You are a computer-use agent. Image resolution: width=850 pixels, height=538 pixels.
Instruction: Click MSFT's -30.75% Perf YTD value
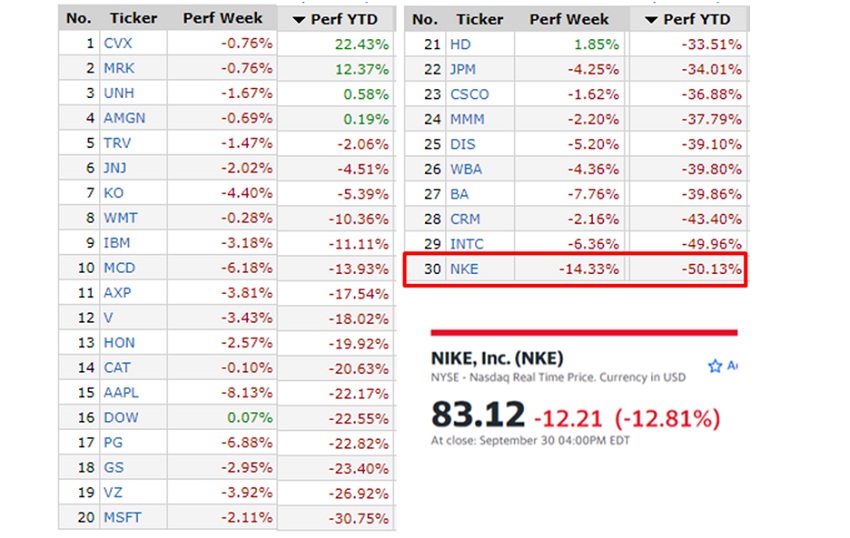click(x=358, y=518)
